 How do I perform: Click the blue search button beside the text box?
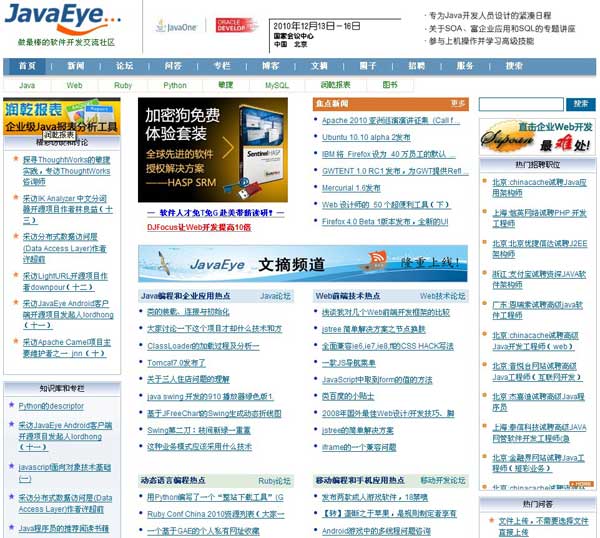point(581,104)
